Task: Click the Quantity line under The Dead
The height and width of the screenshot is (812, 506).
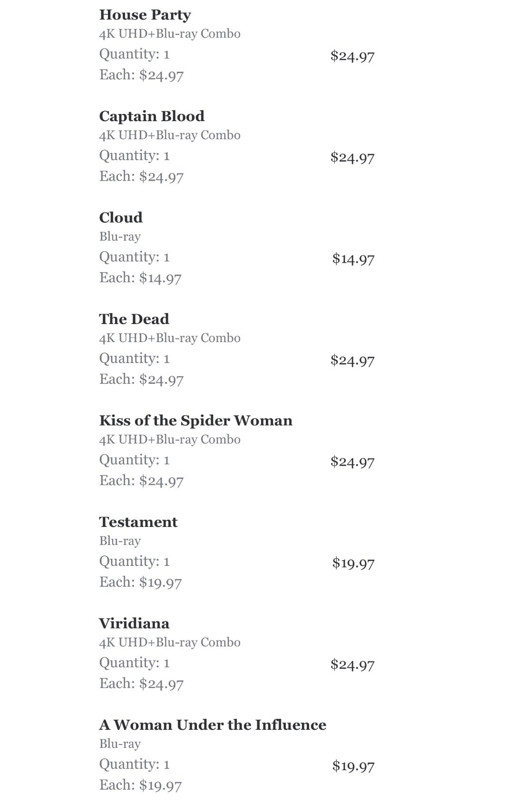Action: point(134,358)
